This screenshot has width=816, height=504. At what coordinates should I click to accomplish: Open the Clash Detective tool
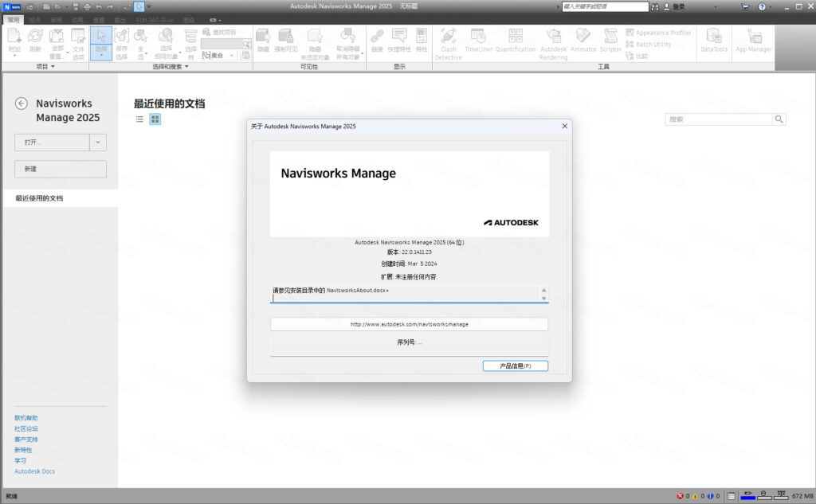tap(448, 40)
